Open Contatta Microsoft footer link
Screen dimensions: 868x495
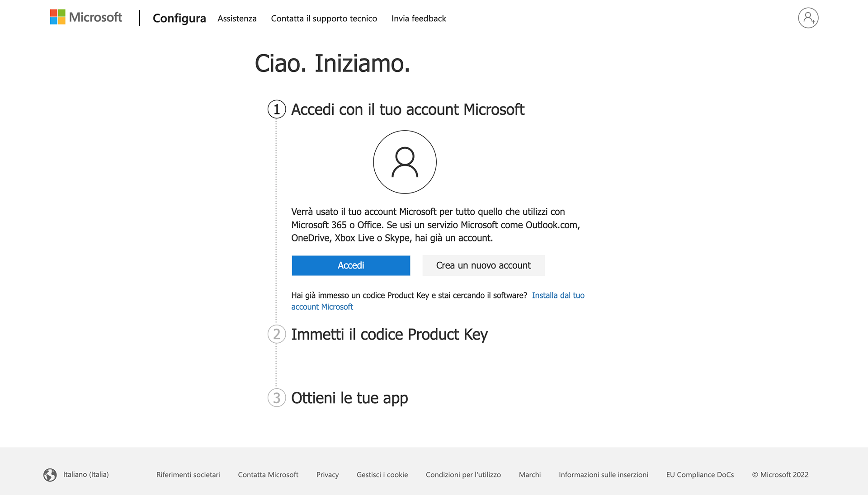pos(268,475)
